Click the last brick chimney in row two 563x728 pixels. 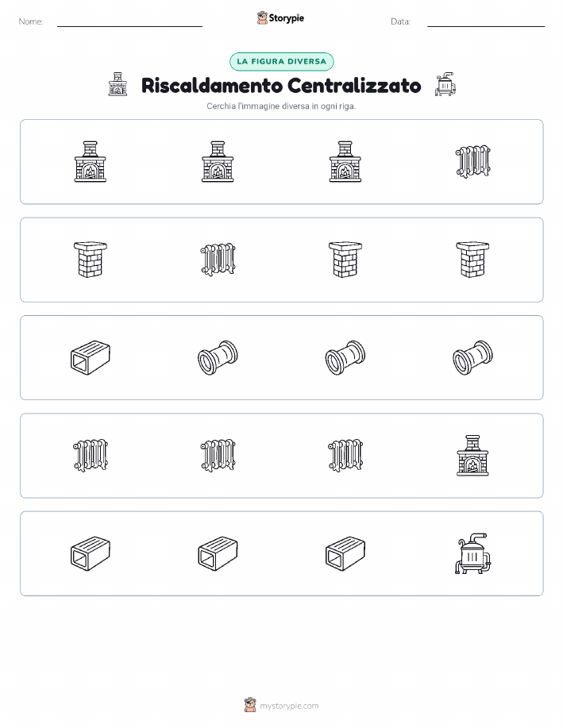click(x=473, y=260)
